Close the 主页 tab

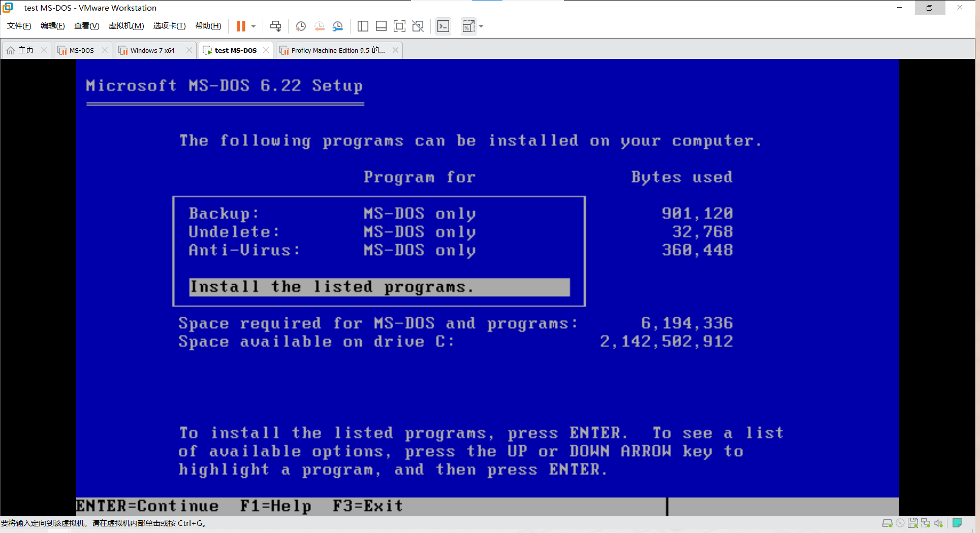pos(44,50)
